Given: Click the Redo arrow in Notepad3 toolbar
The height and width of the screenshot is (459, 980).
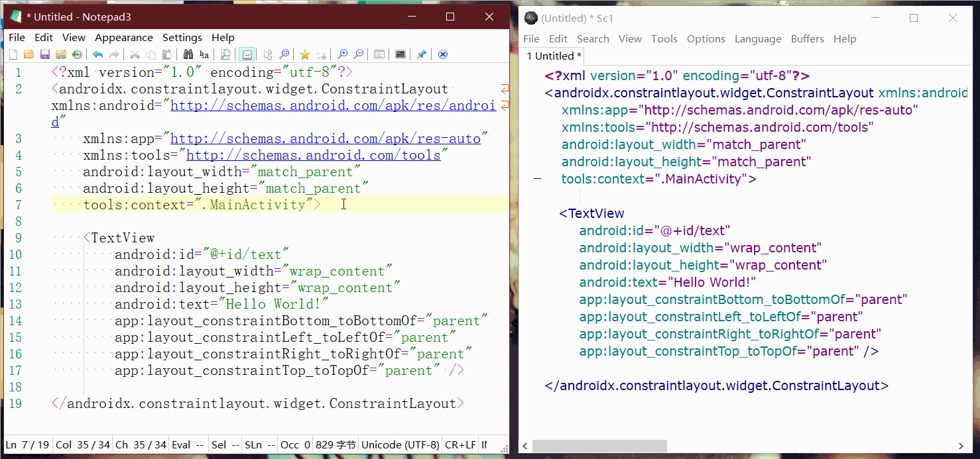Looking at the screenshot, I should point(114,54).
